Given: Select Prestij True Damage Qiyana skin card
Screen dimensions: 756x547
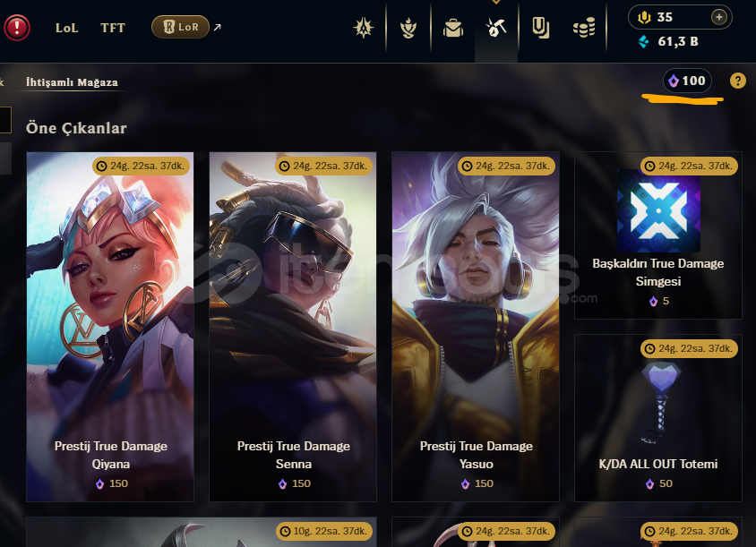Looking at the screenshot, I should click(x=110, y=327).
